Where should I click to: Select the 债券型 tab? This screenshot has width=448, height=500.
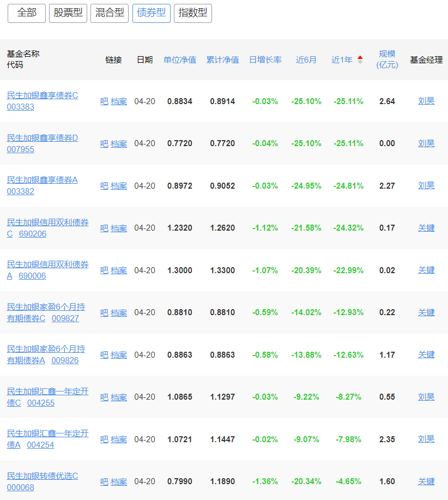(152, 14)
